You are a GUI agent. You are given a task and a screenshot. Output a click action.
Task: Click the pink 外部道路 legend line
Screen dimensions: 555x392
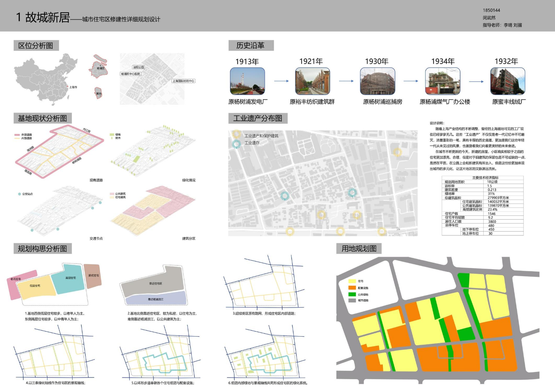tap(17, 135)
